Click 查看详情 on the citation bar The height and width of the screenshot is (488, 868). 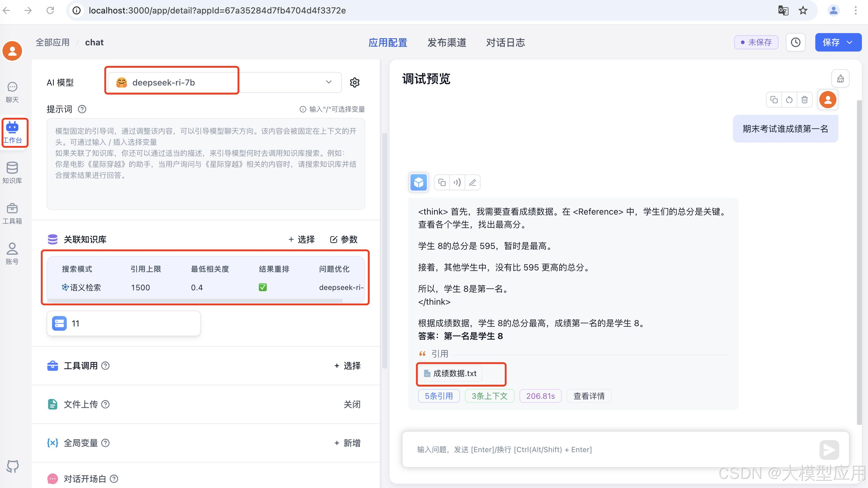[588, 396]
